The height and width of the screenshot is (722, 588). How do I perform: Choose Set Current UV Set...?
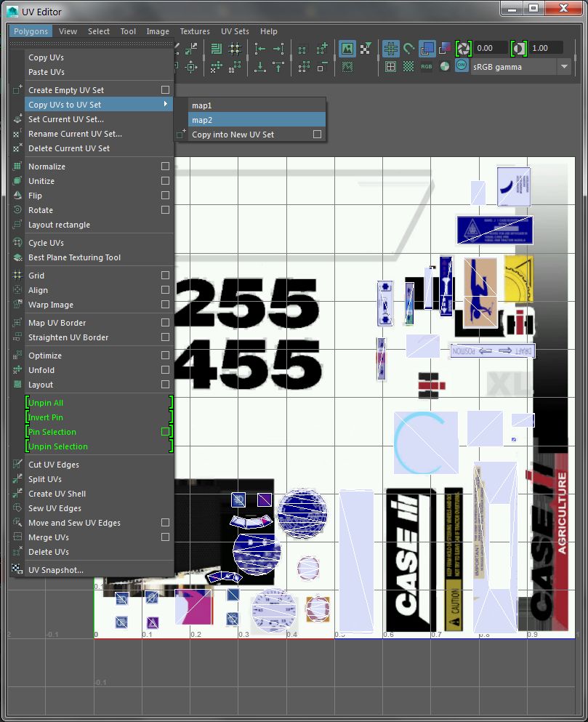[66, 119]
